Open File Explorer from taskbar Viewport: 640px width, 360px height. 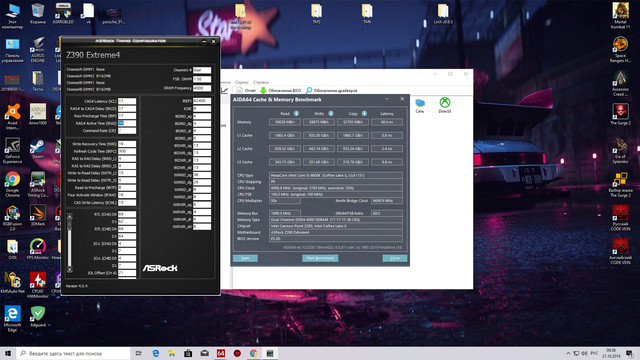click(172, 353)
